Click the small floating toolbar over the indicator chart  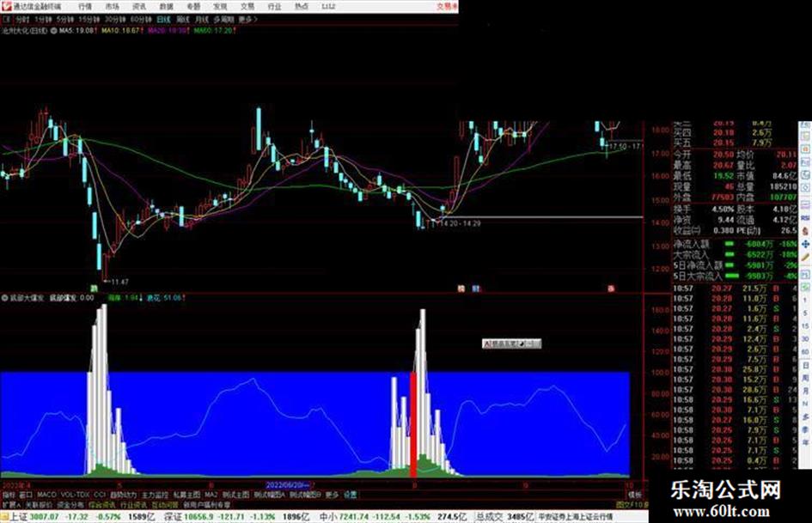(x=511, y=344)
